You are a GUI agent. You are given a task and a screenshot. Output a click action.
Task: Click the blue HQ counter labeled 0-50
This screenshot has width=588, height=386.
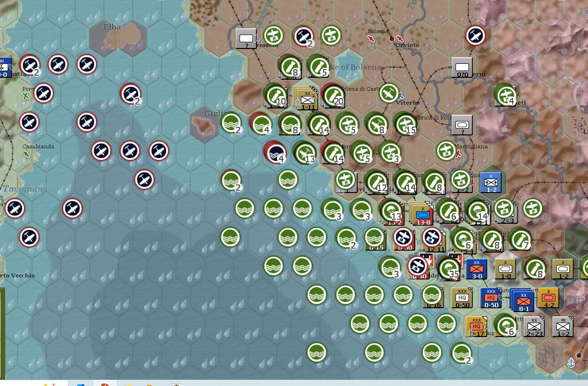point(491,298)
